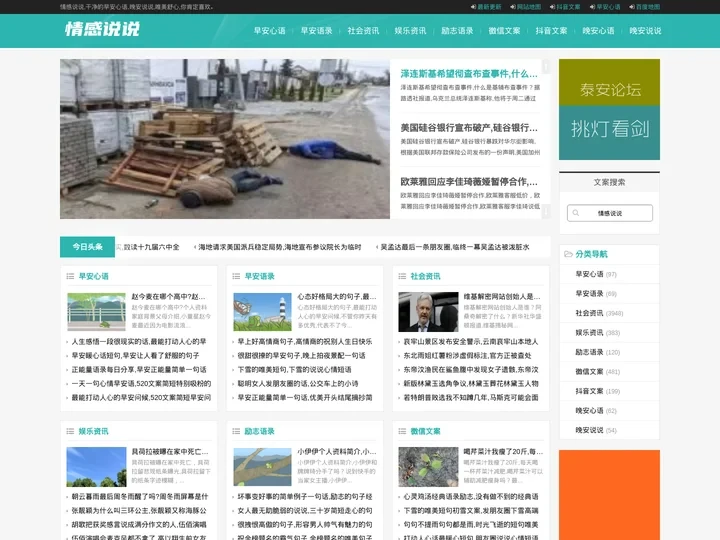720x540 pixels.
Task: Click the white-haired man thumbnail in 社会资讯
Action: (x=428, y=312)
